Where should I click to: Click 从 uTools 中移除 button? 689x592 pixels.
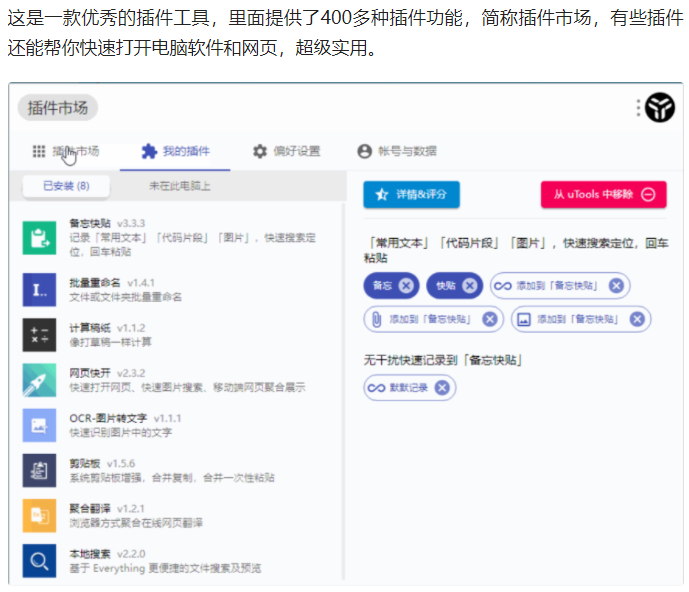tap(604, 194)
